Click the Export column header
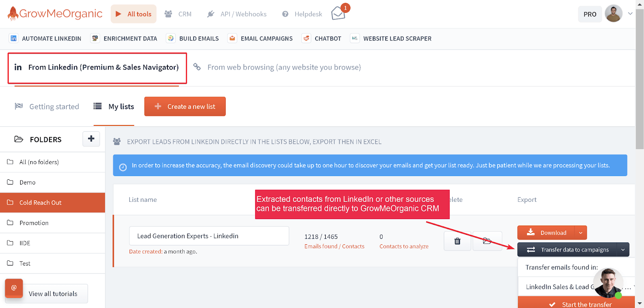644x308 pixels. [x=527, y=200]
